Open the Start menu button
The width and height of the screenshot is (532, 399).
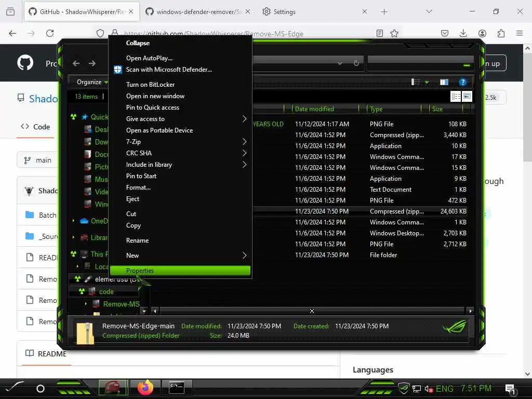click(14, 387)
